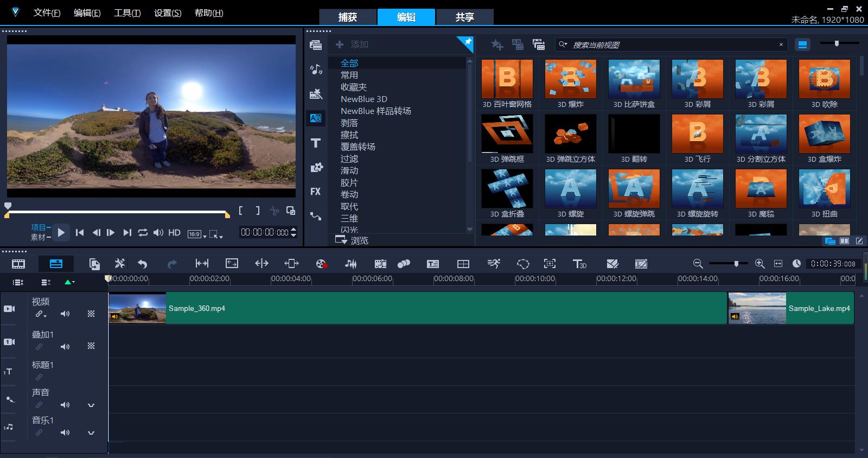Image resolution: width=868 pixels, height=458 pixels.
Task: Open the FX filter library panel
Action: tap(316, 192)
